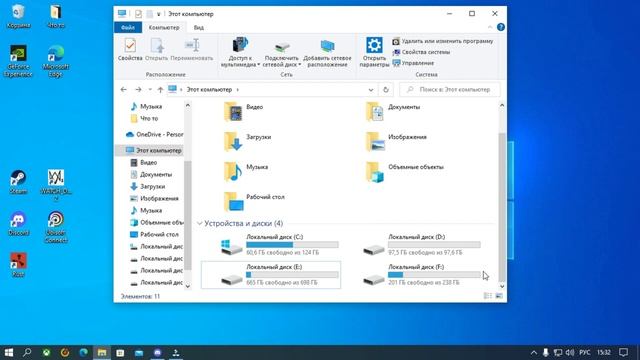The width and height of the screenshot is (640, 360).
Task: Open the Properties (Свойства) ribbon button
Action: (x=130, y=49)
